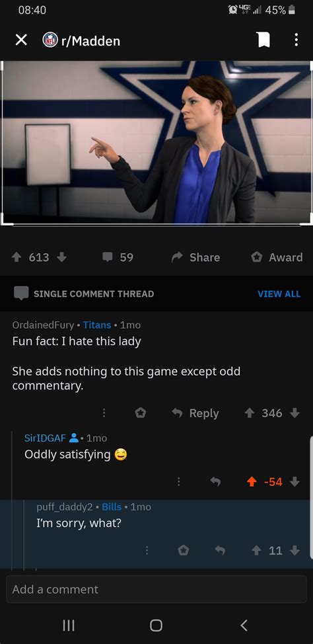Viewport: 313px width, 644px height.
Task: View all comments link
Action: 279,294
